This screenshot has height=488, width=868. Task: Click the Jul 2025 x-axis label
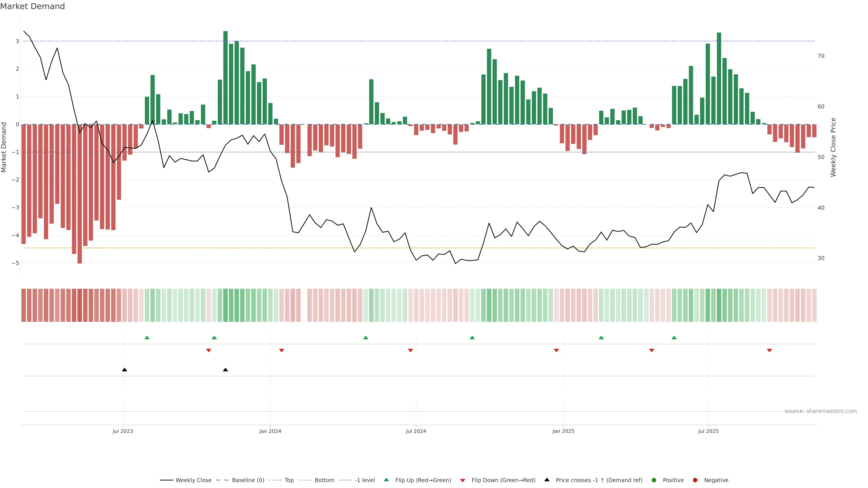[x=708, y=431]
